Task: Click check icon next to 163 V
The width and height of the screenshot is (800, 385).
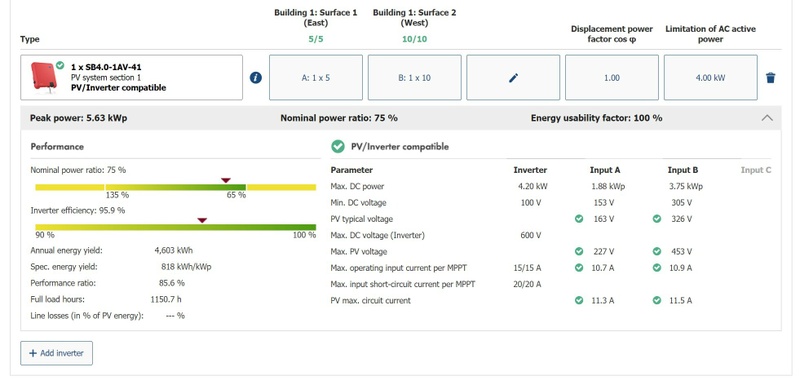Action: pyautogui.click(x=579, y=219)
